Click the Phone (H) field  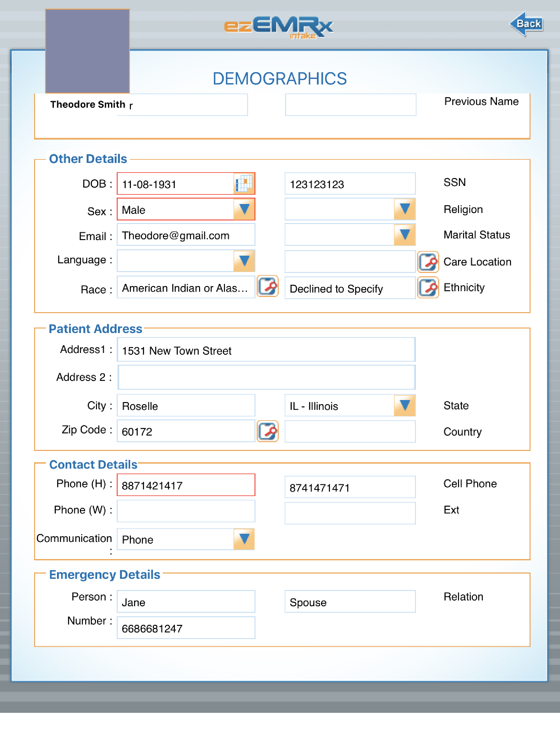click(186, 485)
